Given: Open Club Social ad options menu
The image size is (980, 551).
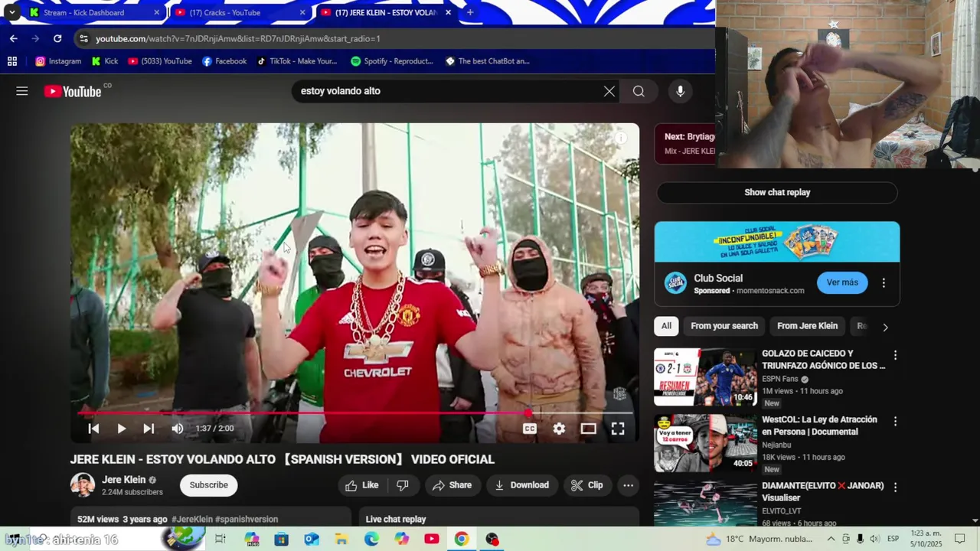Looking at the screenshot, I should 884,282.
